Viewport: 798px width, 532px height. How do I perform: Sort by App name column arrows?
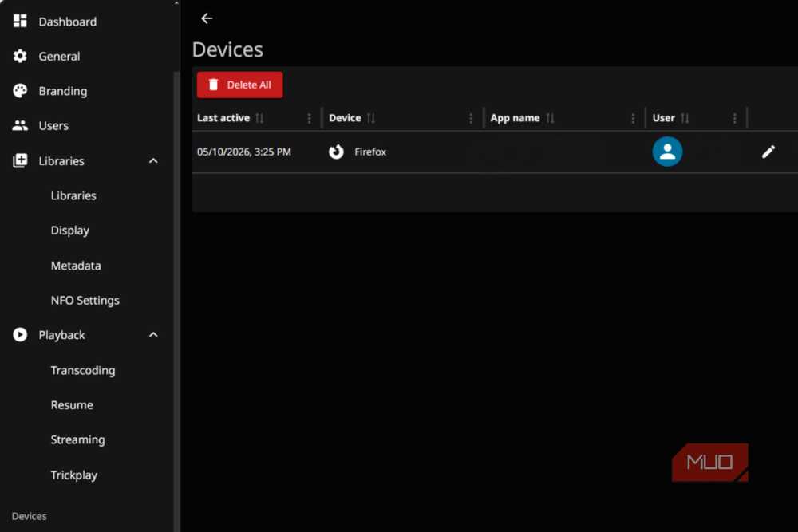click(x=550, y=118)
